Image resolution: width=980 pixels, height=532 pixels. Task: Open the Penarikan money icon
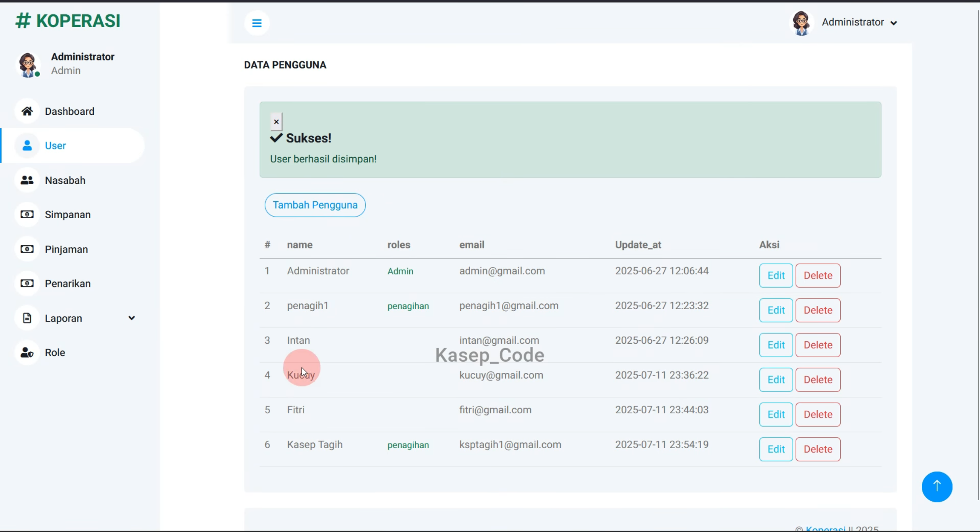pos(27,284)
